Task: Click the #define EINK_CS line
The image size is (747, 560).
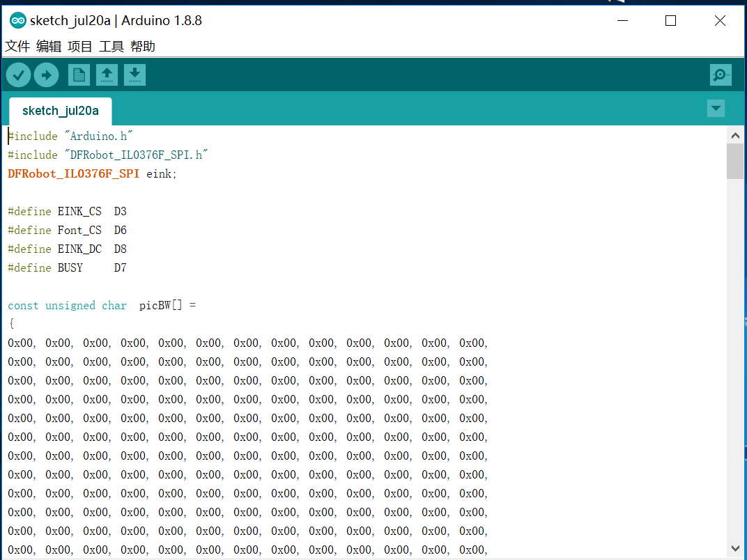Action: [x=67, y=212]
